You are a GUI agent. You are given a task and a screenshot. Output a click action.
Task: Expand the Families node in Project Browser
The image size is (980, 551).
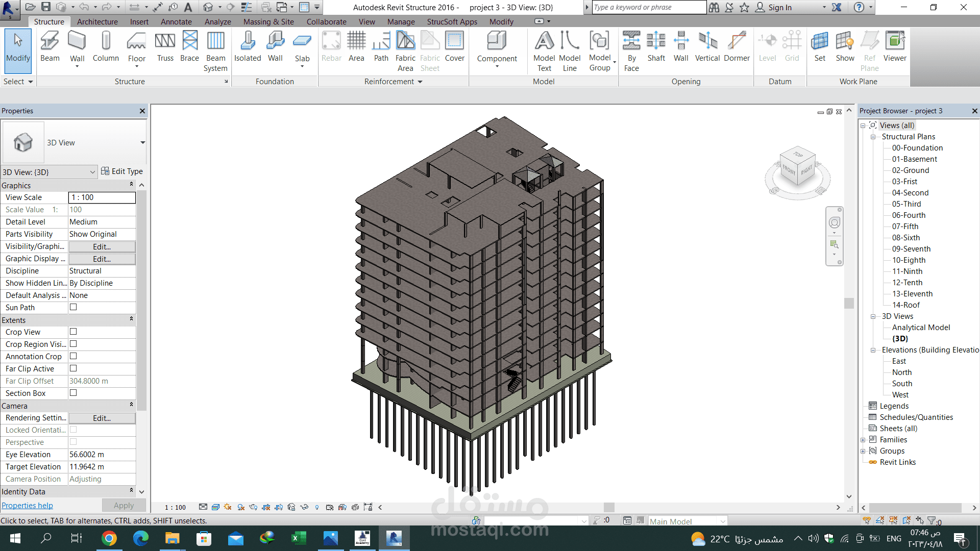863,440
